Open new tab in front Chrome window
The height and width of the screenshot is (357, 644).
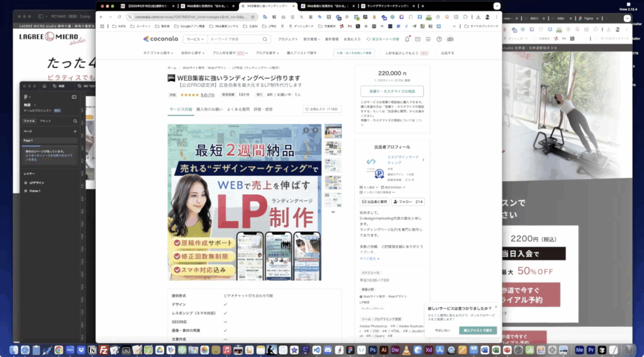[423, 6]
